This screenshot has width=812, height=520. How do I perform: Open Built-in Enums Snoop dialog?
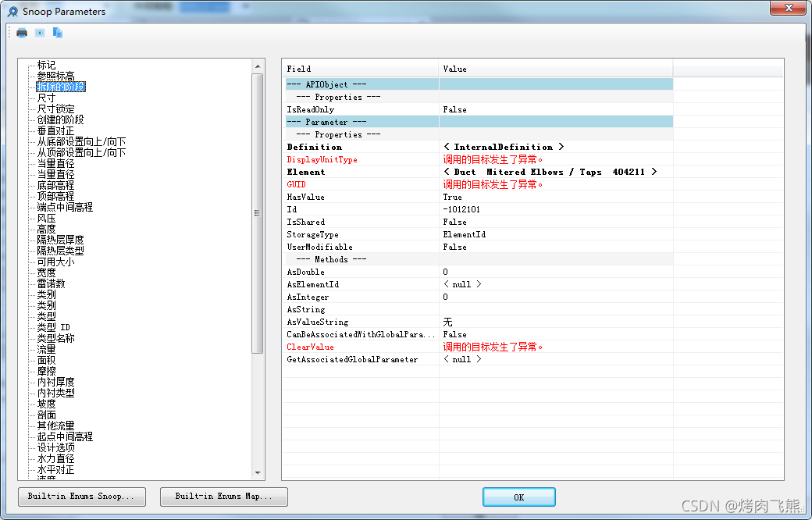click(82, 497)
